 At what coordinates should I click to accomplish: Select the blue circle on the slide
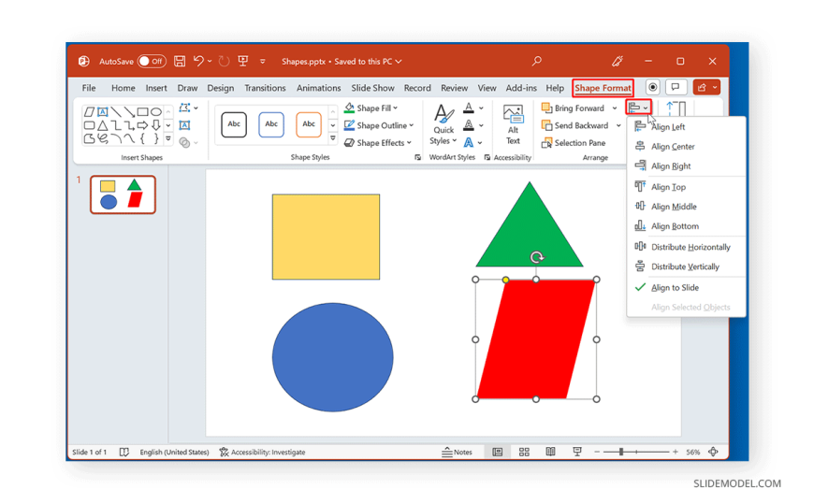click(x=333, y=357)
